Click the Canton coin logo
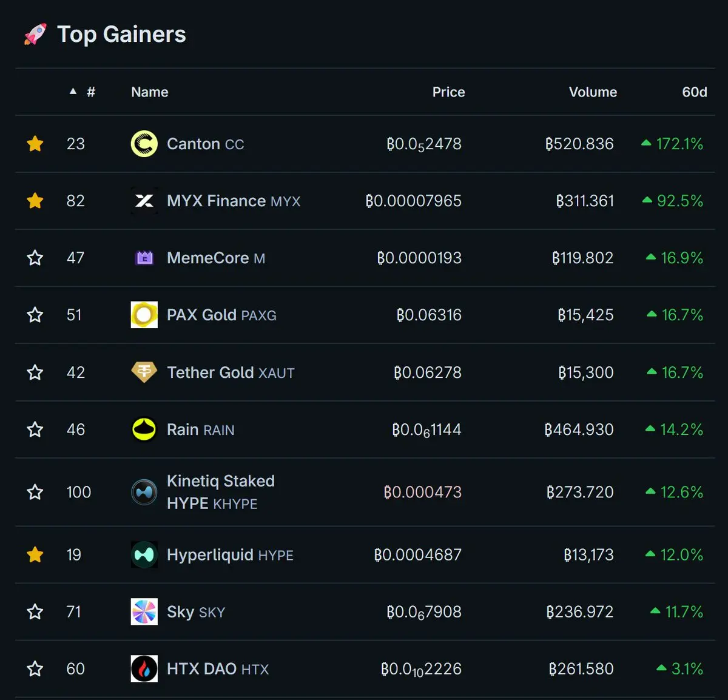Image resolution: width=728 pixels, height=700 pixels. [144, 144]
